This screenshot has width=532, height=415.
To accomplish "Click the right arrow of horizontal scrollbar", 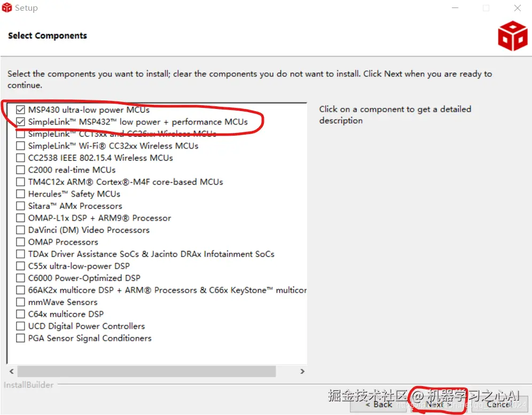I will coord(302,371).
